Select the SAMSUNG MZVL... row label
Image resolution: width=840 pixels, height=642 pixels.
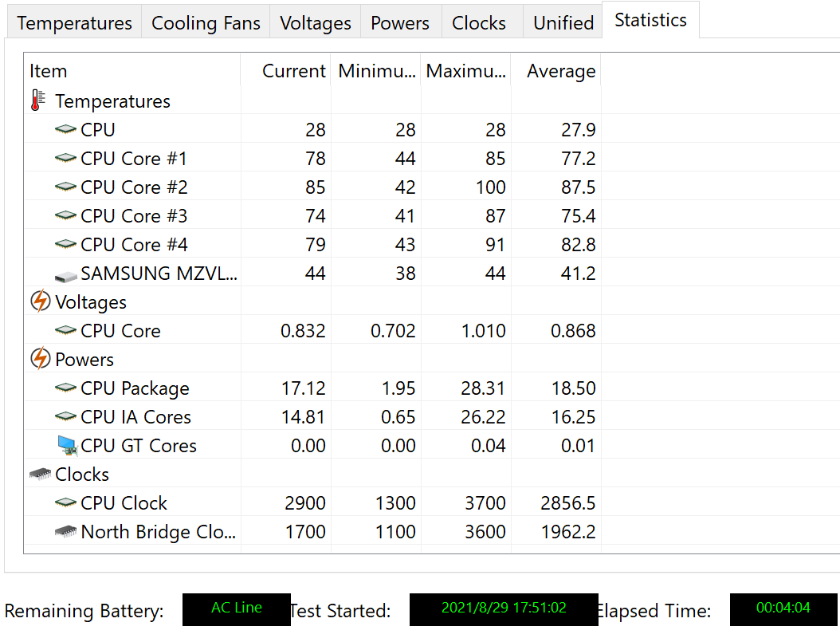(159, 274)
